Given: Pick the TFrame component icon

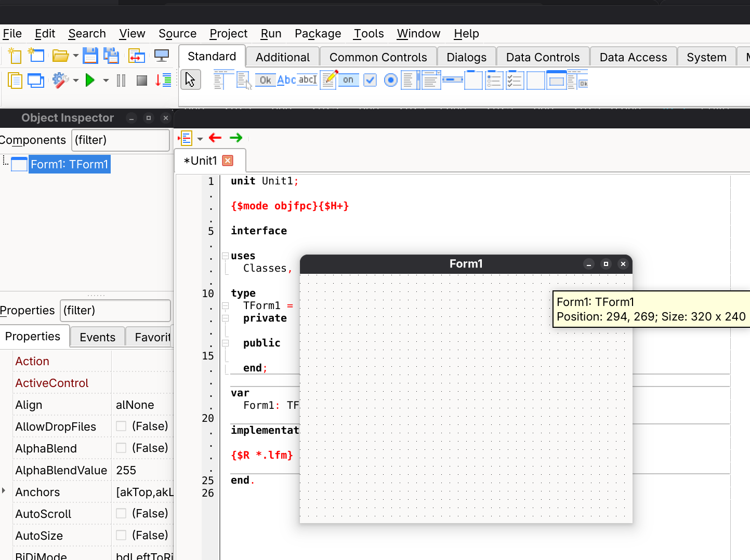Looking at the screenshot, I should [557, 80].
